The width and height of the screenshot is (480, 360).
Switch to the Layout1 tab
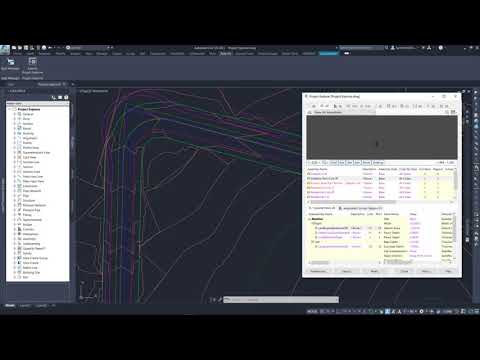click(25, 305)
